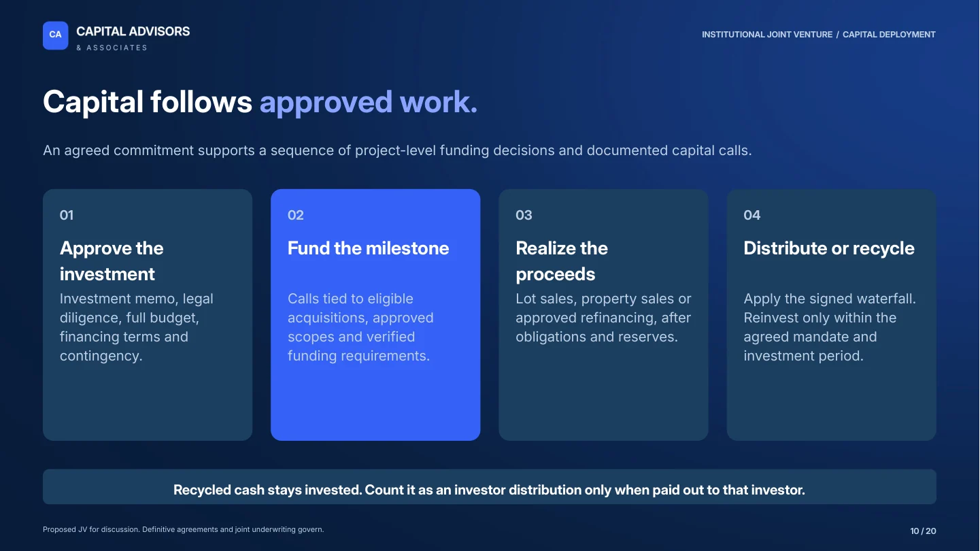Image resolution: width=980 pixels, height=551 pixels.
Task: Click the 'Apply the signed waterfall' description
Action: pos(830,327)
